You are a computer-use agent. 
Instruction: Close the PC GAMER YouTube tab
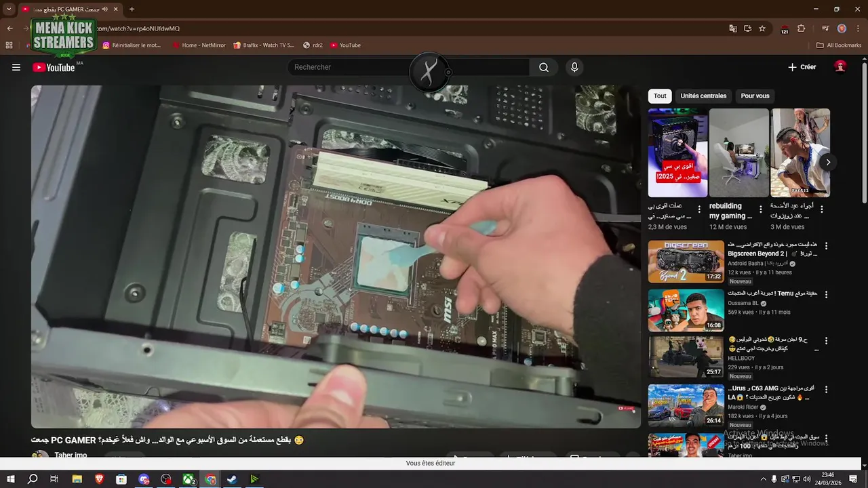coord(115,9)
